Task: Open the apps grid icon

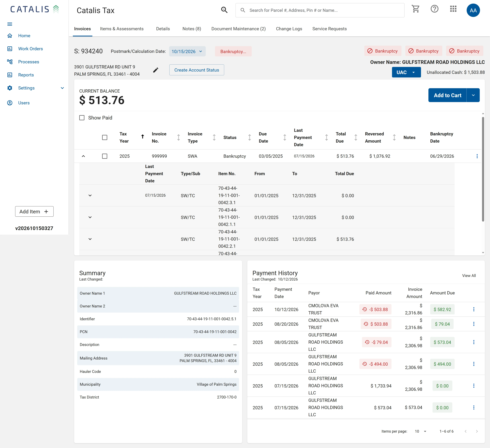Action: [x=453, y=9]
